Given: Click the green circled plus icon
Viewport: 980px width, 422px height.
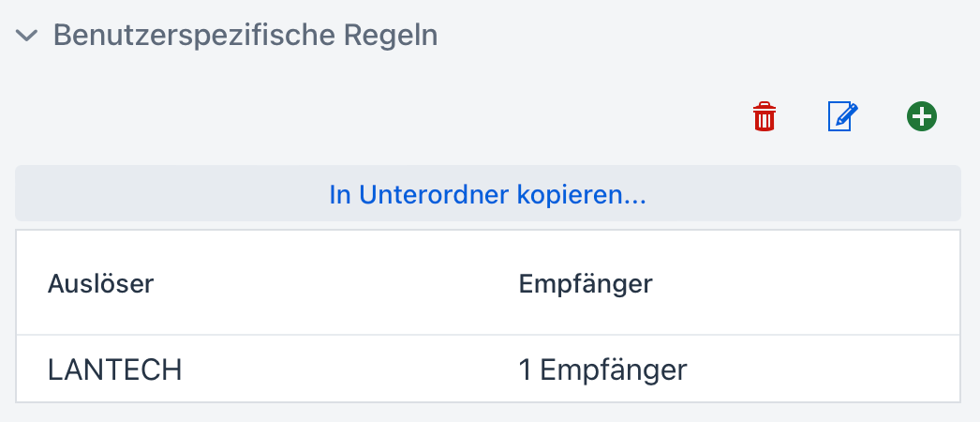Looking at the screenshot, I should click(x=922, y=117).
